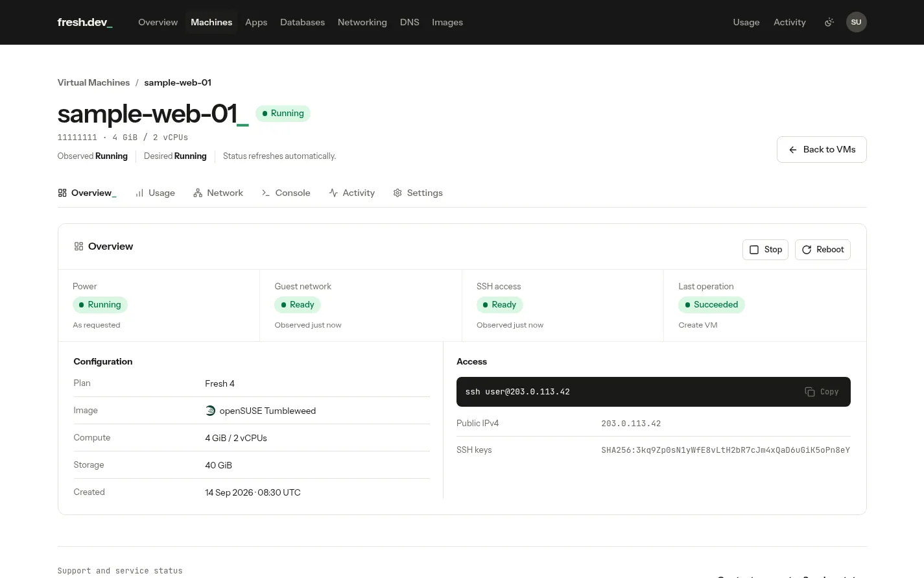Click the SSH access Ready pill
Viewport: 924px width, 578px height.
(x=500, y=305)
